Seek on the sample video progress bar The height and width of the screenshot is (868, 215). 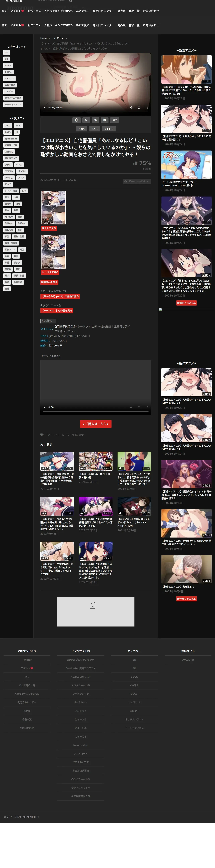click(95, 411)
